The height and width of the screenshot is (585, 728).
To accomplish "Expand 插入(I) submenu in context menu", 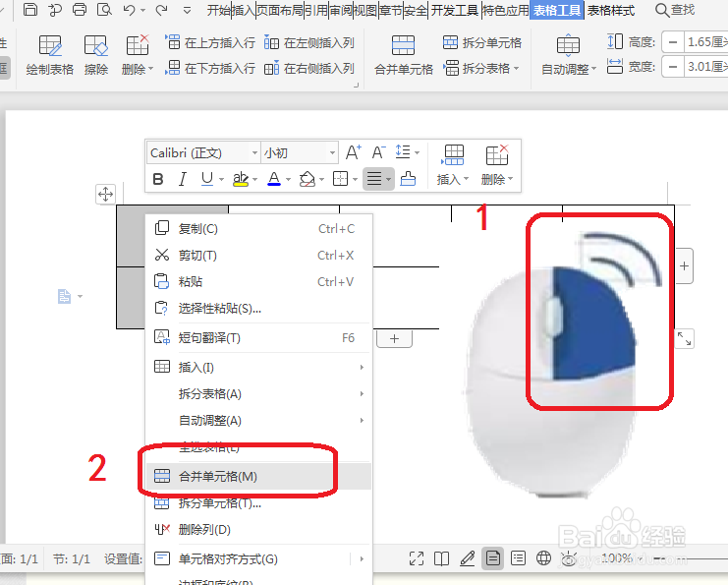I will 258,368.
